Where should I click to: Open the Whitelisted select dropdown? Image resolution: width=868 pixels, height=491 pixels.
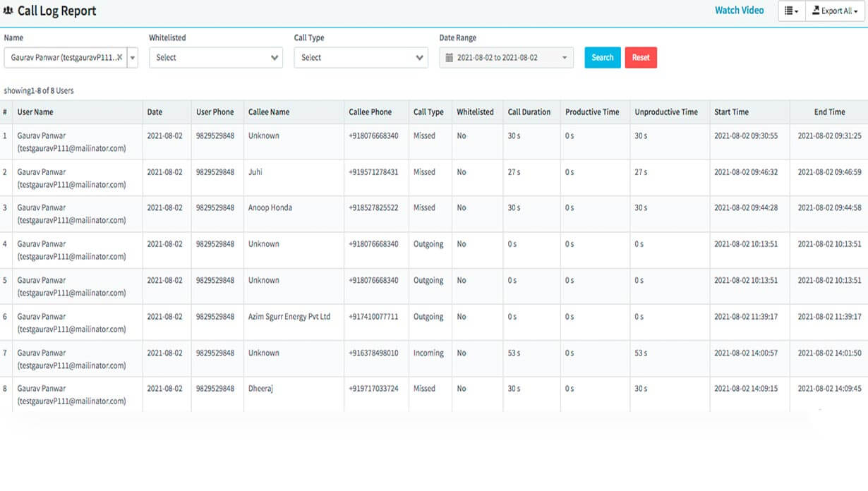click(x=215, y=58)
